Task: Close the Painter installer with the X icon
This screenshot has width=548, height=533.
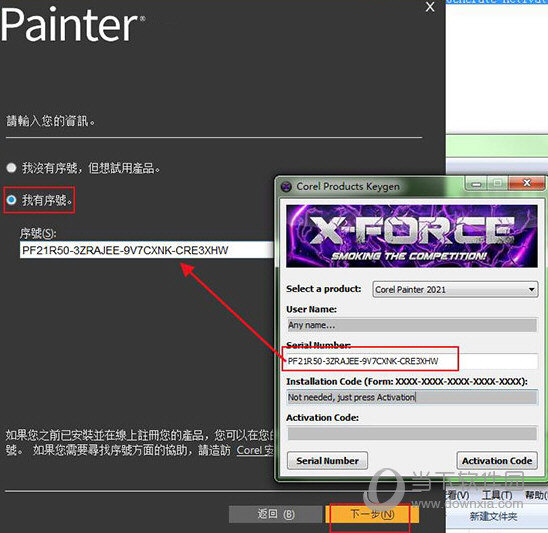Action: [430, 7]
